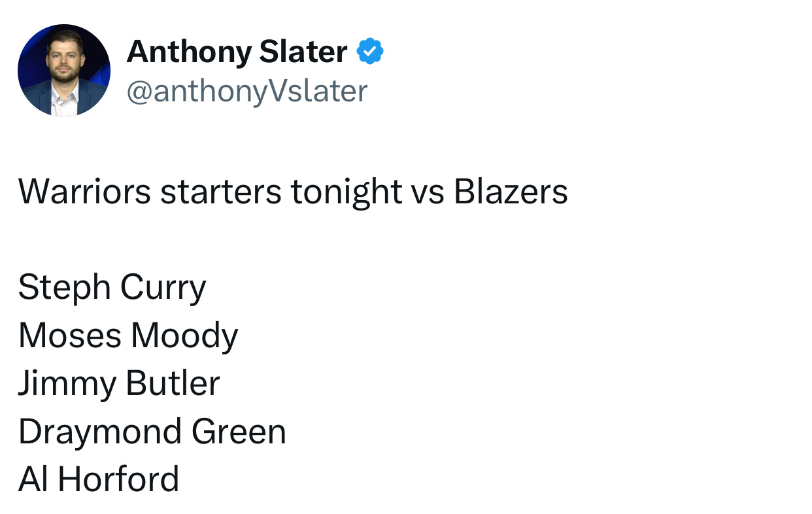The width and height of the screenshot is (812, 514).
Task: Select the word Warriors in the tweet
Action: [84, 192]
